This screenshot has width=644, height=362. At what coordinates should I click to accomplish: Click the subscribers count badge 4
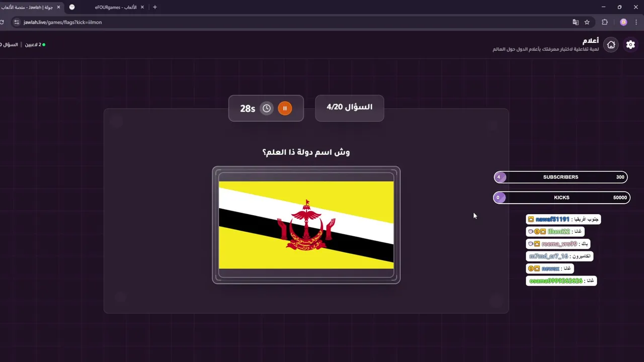pos(499,177)
